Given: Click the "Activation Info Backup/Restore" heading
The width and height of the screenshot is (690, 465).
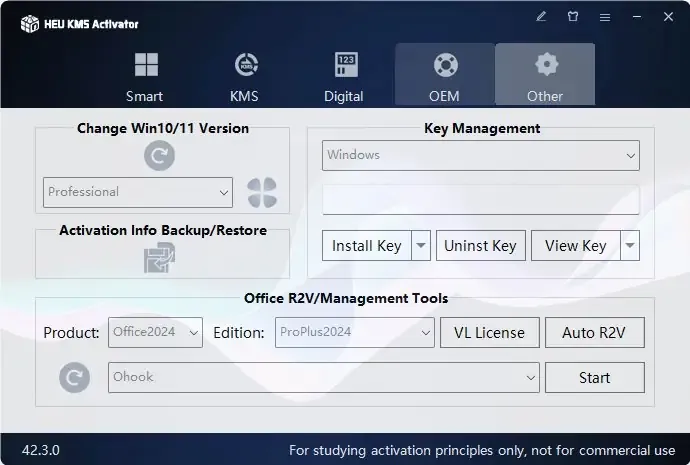Looking at the screenshot, I should (163, 230).
